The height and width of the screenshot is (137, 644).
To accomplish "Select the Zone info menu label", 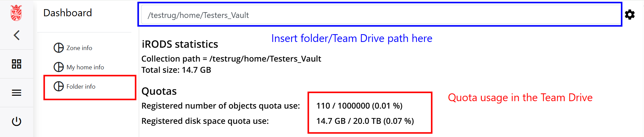I will [x=79, y=48].
